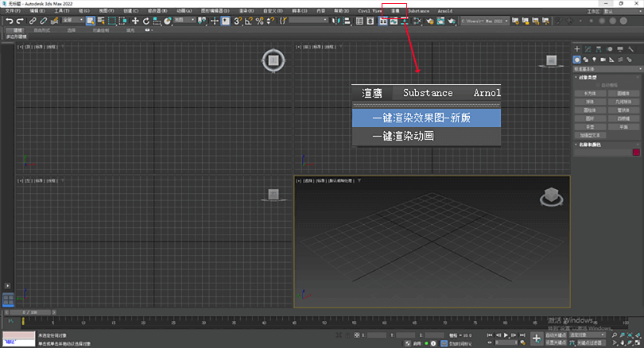This screenshot has height=348, width=644.
Task: Select the Move tool in toolbar
Action: [x=134, y=21]
